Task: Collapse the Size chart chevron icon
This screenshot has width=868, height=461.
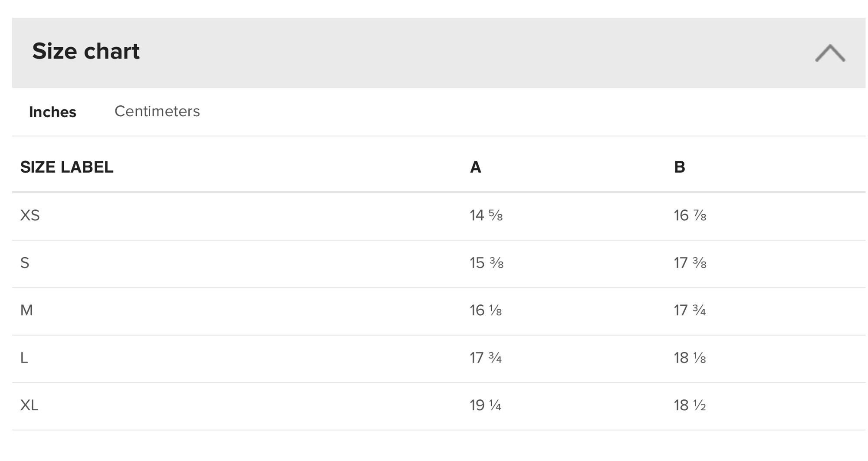Action: pyautogui.click(x=830, y=53)
